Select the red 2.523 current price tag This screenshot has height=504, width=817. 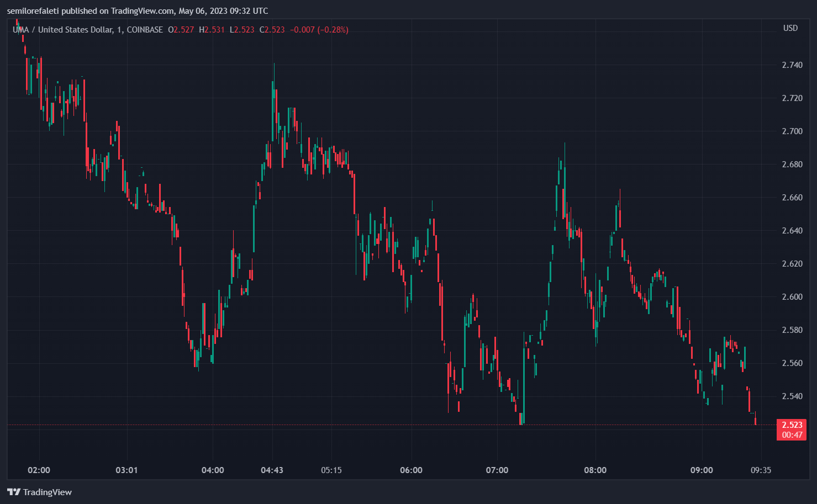792,425
